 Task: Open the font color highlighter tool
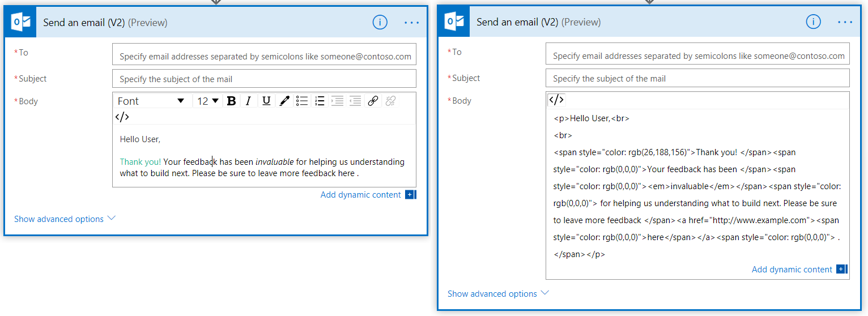[x=284, y=101]
